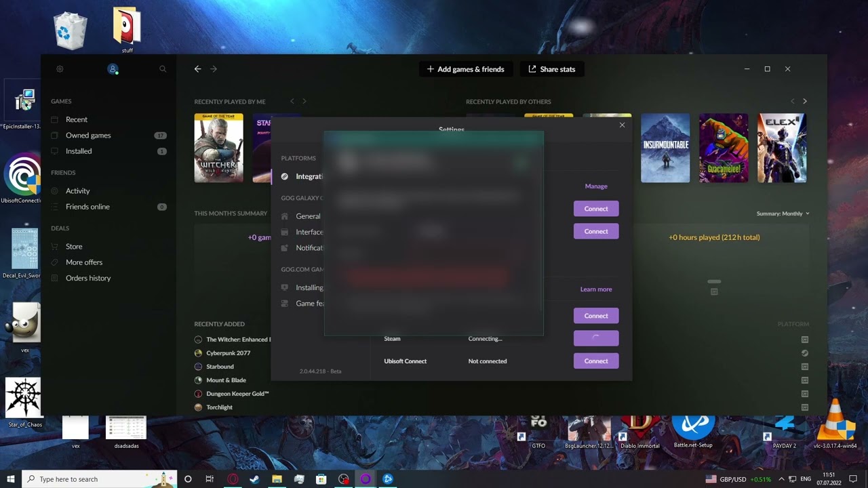
Task: Select the PAYDAY 2 desktop shortcut
Action: coord(784,432)
